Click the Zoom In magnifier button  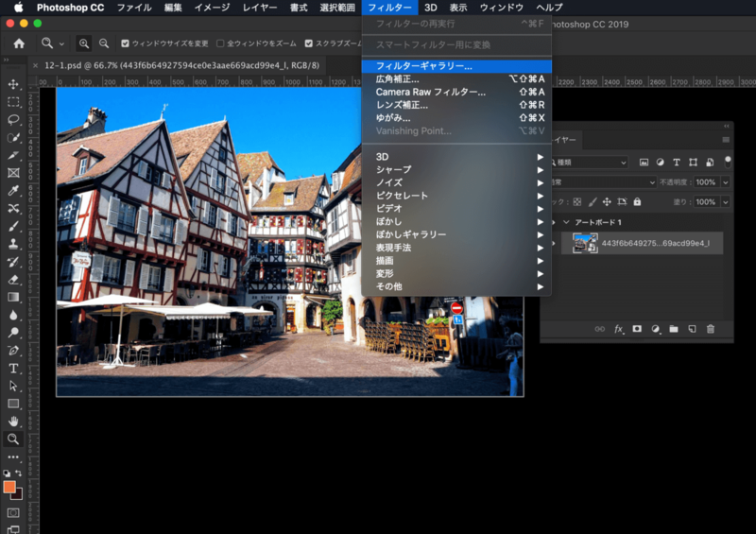click(84, 43)
